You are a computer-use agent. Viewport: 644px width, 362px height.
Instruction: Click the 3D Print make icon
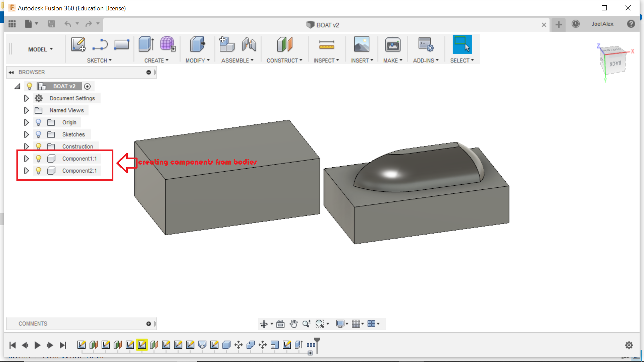point(392,44)
